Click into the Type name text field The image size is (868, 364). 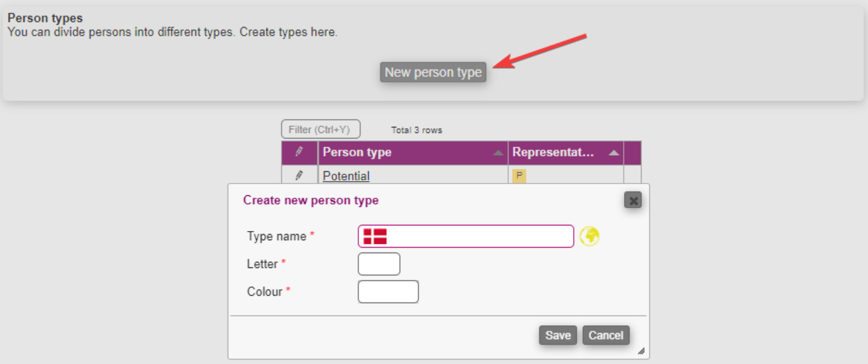pos(478,237)
